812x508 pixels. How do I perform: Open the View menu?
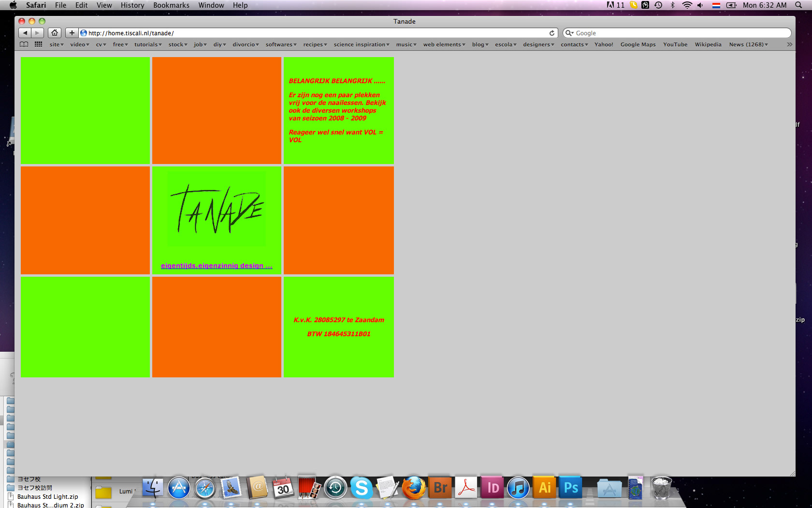pos(104,5)
